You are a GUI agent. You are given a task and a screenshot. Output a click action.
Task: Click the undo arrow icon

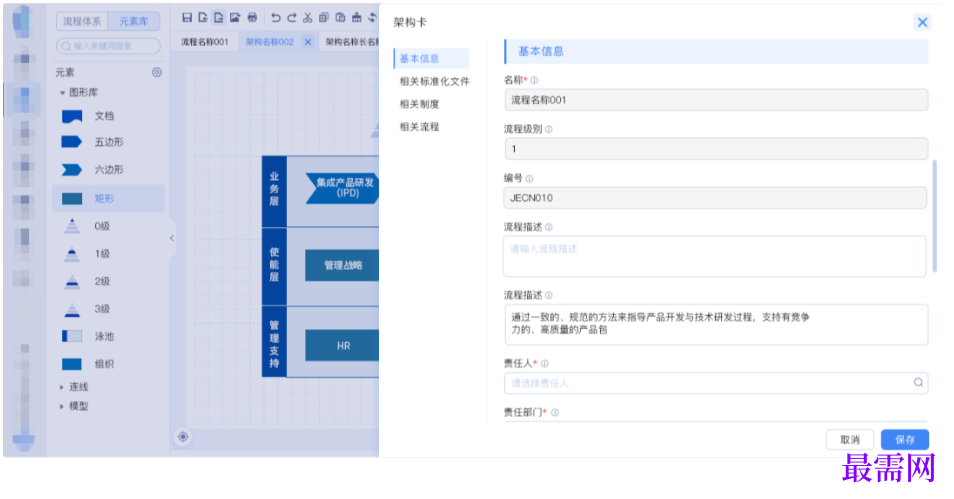coord(275,18)
